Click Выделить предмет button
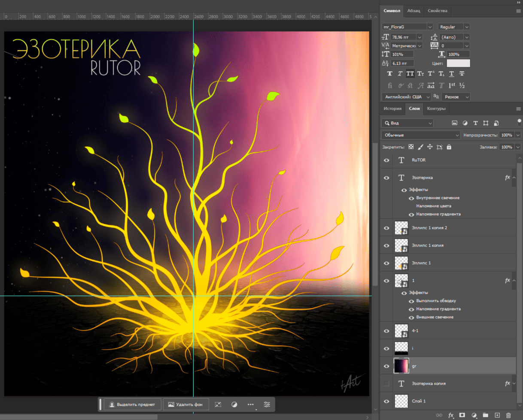This screenshot has height=420, width=523. [133, 405]
